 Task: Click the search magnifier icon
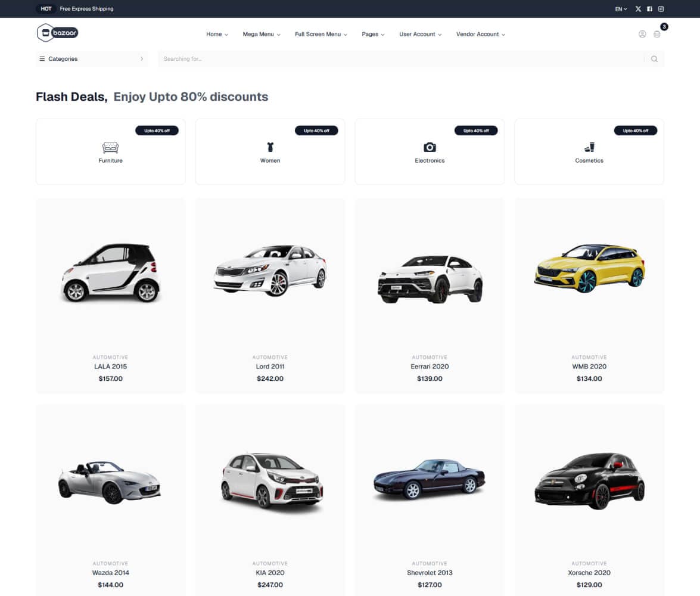[x=654, y=58]
